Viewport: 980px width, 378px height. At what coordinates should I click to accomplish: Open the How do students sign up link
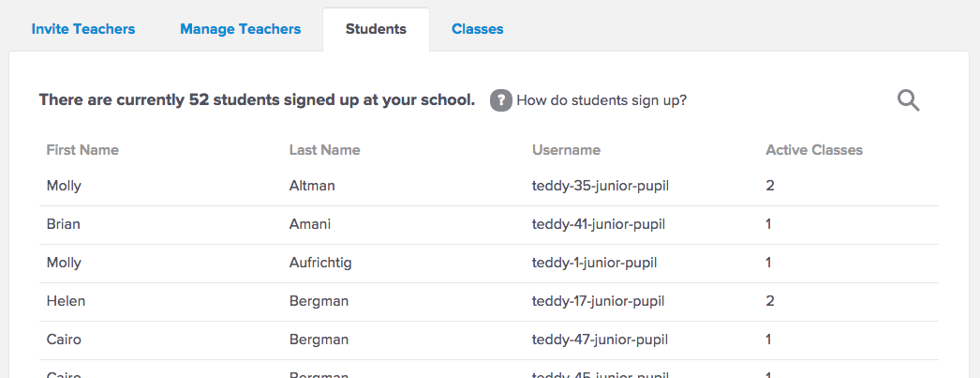pos(601,99)
